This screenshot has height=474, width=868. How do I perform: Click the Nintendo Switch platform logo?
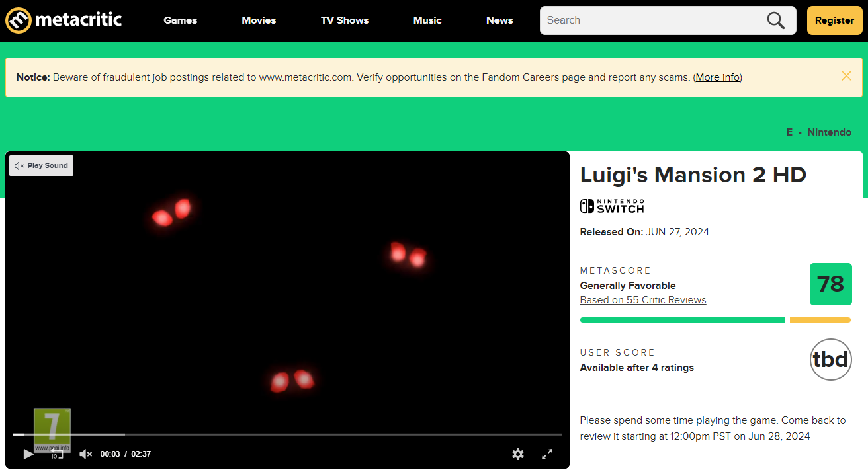click(x=612, y=206)
